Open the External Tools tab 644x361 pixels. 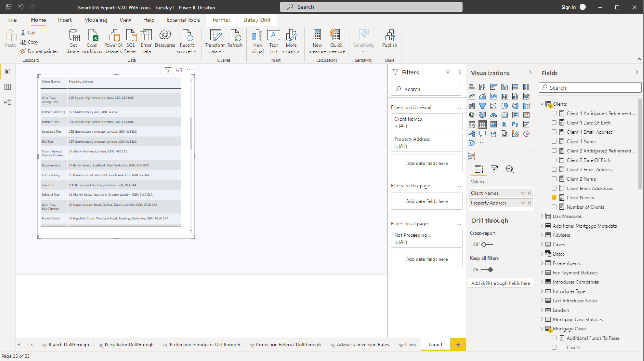(184, 20)
